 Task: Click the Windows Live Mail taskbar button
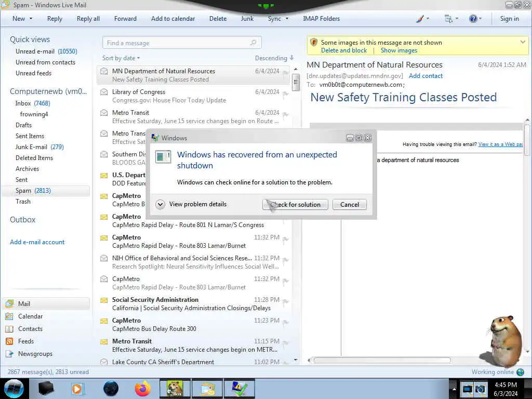207,389
